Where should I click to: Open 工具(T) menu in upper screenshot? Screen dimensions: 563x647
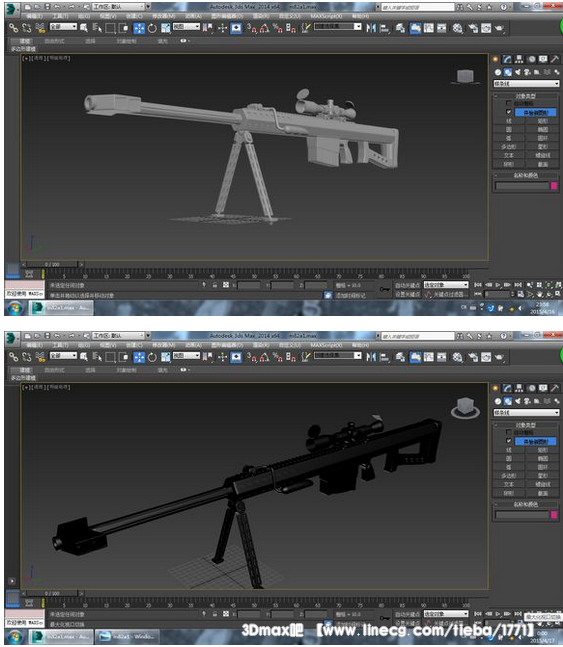60,16
